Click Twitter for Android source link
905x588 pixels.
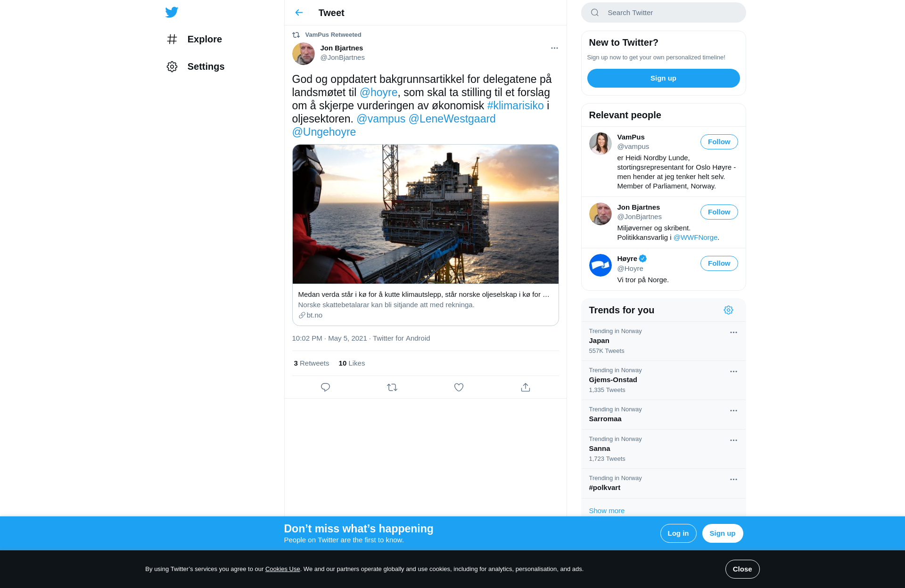[x=401, y=338]
